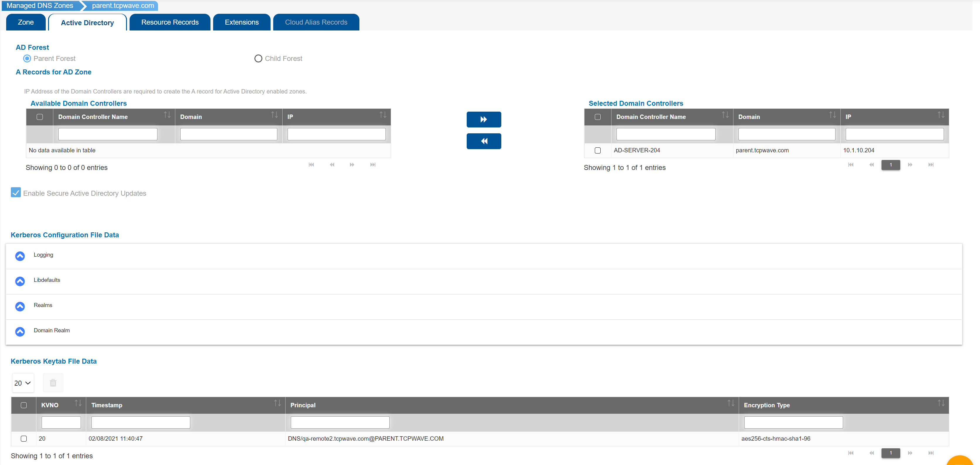This screenshot has height=465, width=980.
Task: Sort keytab table by Timestamp
Action: pos(277,403)
